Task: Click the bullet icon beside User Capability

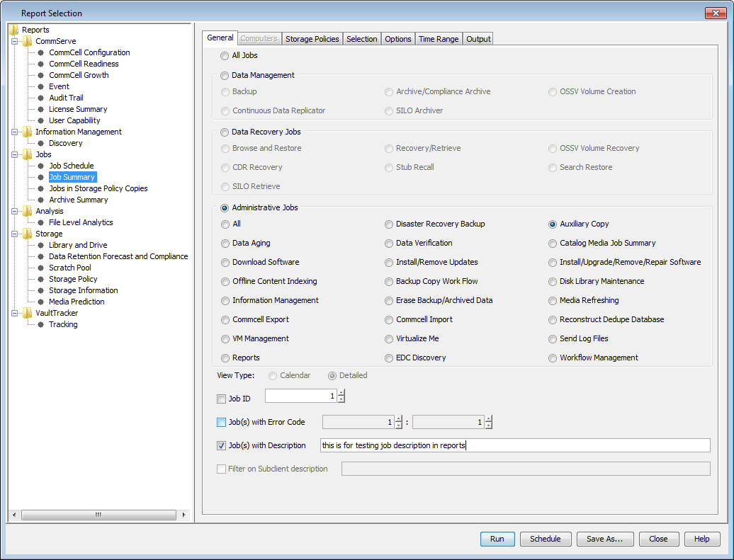Action: 40,120
